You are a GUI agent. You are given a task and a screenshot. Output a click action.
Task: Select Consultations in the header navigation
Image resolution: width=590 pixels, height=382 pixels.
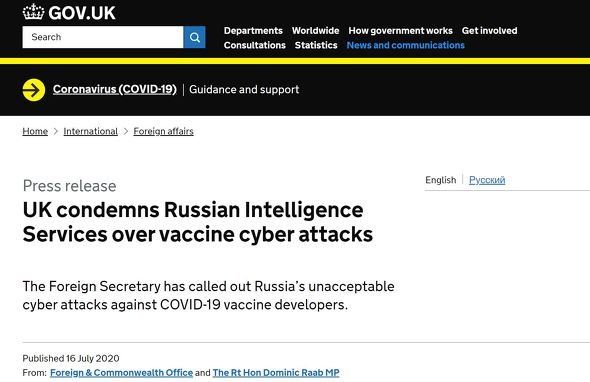pyautogui.click(x=255, y=45)
